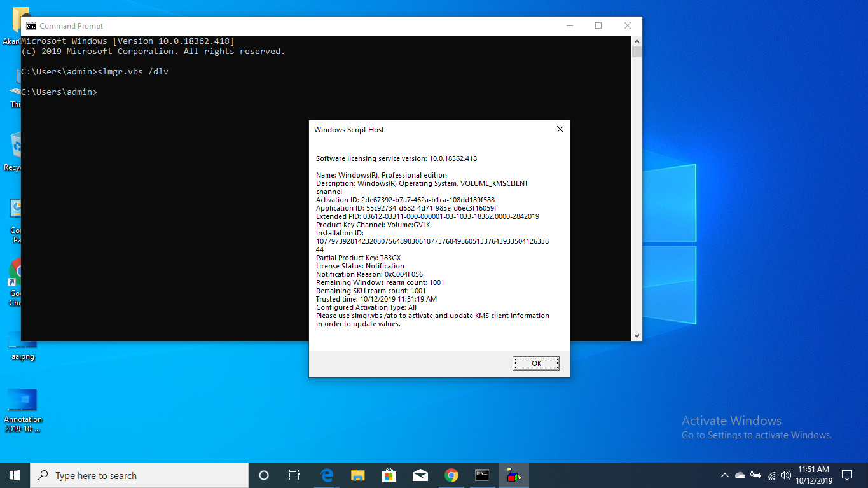
Task: Select the Control Panel desktop icon
Action: click(x=15, y=221)
